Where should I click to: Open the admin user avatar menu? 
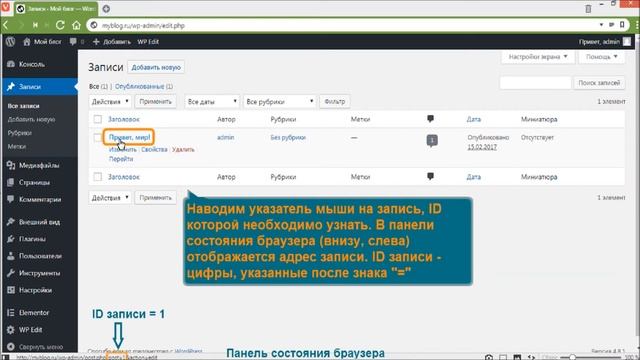point(627,42)
